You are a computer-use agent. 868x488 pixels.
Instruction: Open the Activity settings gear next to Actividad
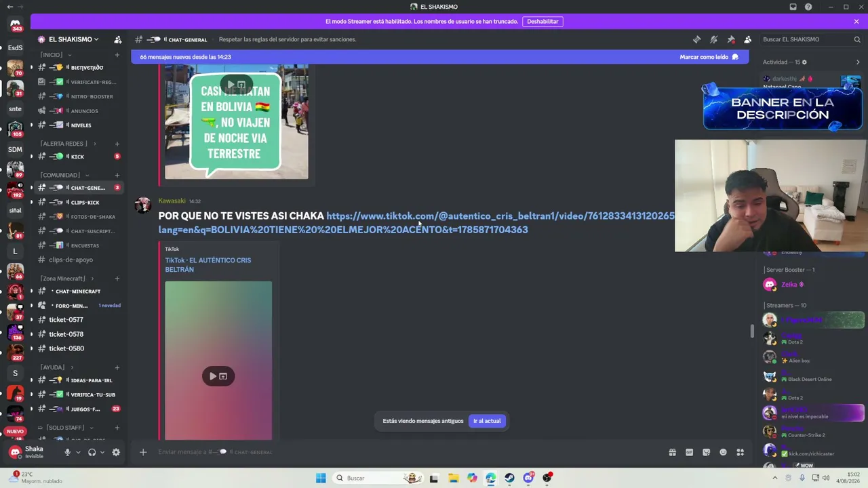(804, 62)
